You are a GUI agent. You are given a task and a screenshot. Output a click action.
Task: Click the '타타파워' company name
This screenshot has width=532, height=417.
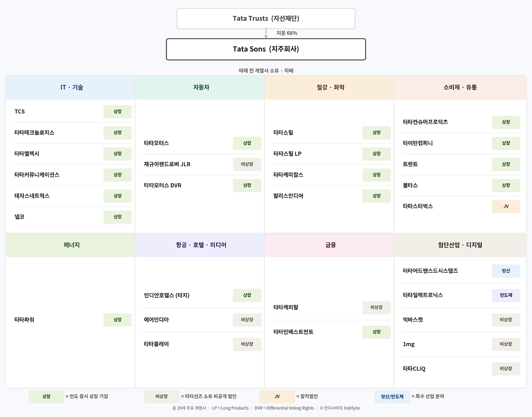(x=25, y=320)
